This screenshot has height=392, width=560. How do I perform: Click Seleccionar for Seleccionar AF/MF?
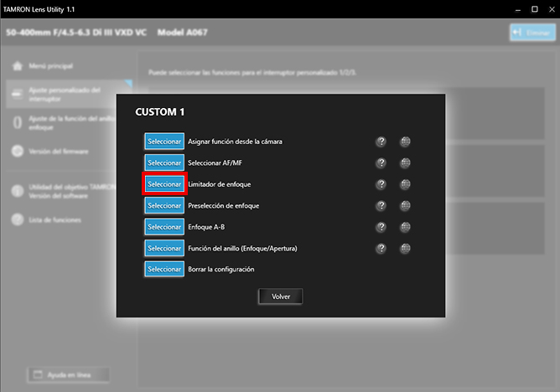(164, 162)
